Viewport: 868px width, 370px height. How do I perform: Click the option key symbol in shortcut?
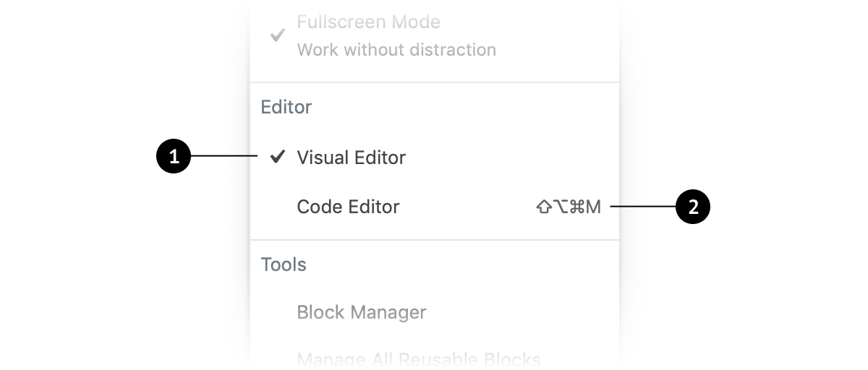click(x=561, y=207)
